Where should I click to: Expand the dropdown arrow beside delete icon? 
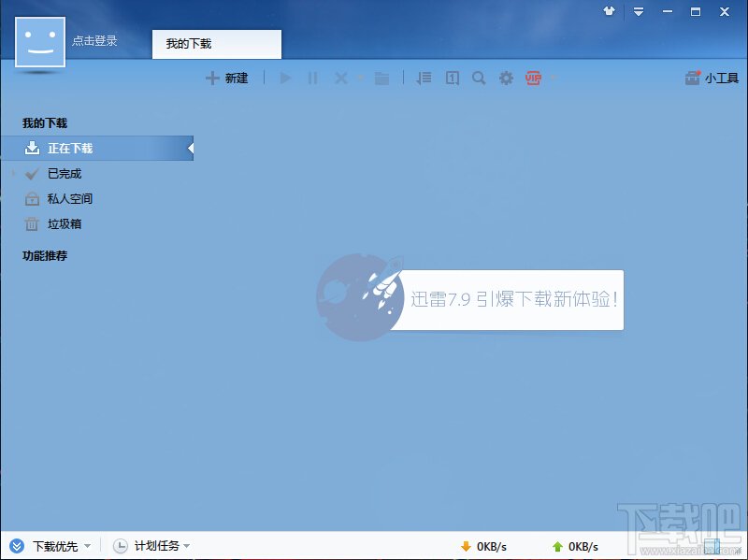click(x=360, y=78)
